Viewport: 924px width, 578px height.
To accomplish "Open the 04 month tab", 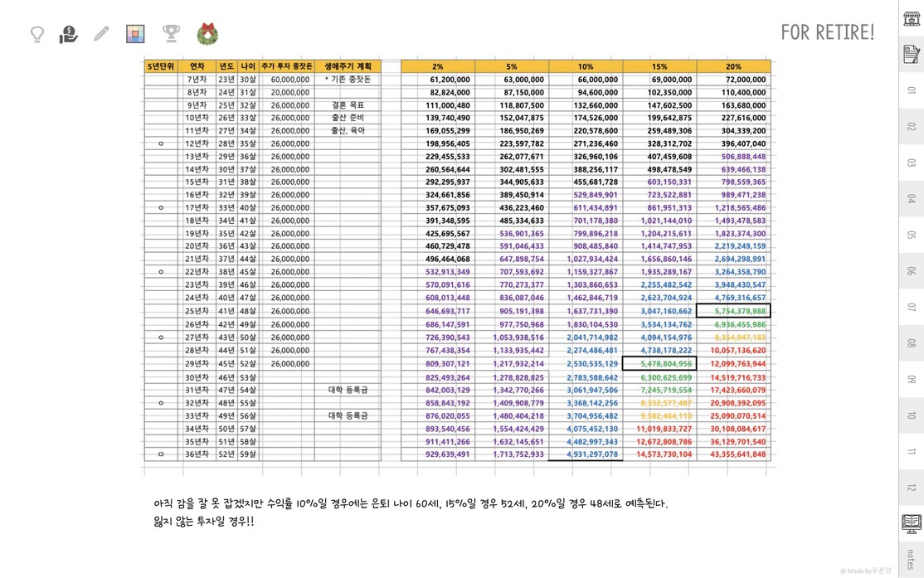I will click(912, 199).
